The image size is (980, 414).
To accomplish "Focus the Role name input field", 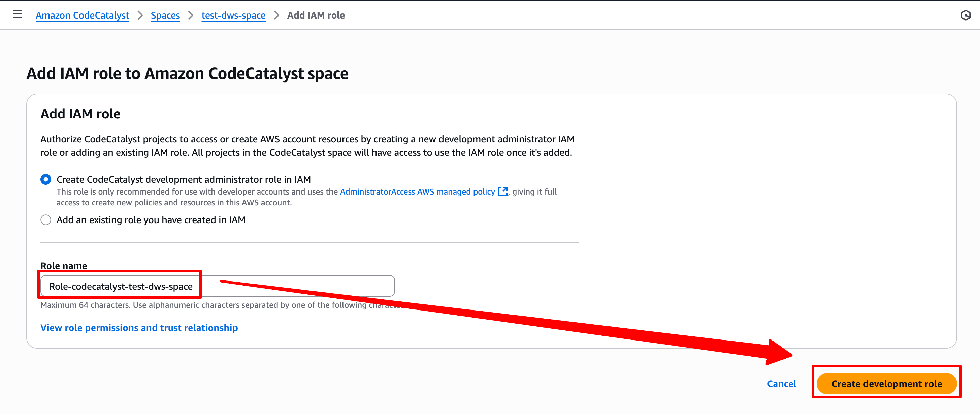I will pos(218,286).
